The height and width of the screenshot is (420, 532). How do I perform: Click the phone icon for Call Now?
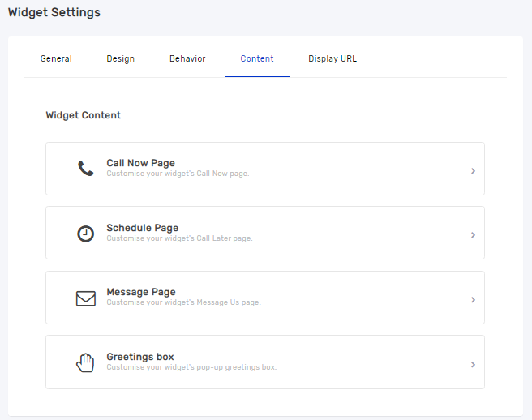pos(86,169)
